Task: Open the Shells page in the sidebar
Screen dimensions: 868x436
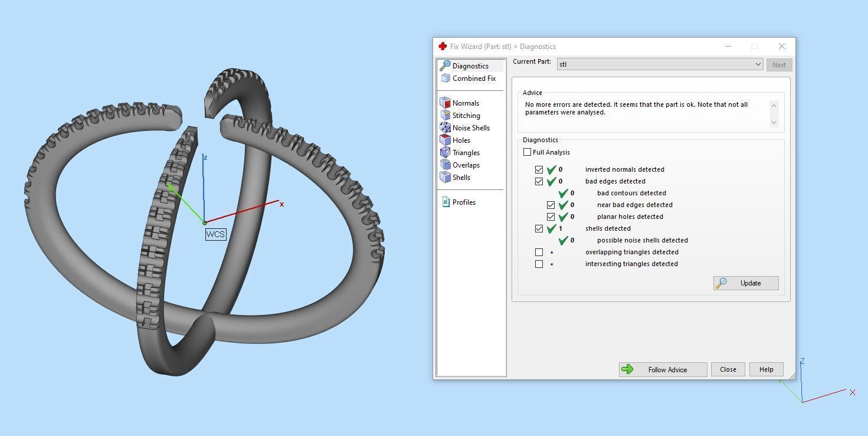Action: (456, 177)
